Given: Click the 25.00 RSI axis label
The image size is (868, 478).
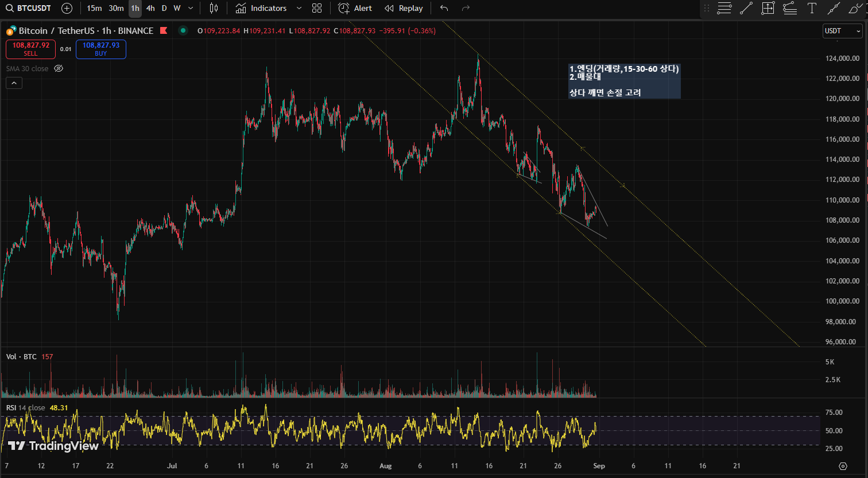Looking at the screenshot, I should click(834, 448).
